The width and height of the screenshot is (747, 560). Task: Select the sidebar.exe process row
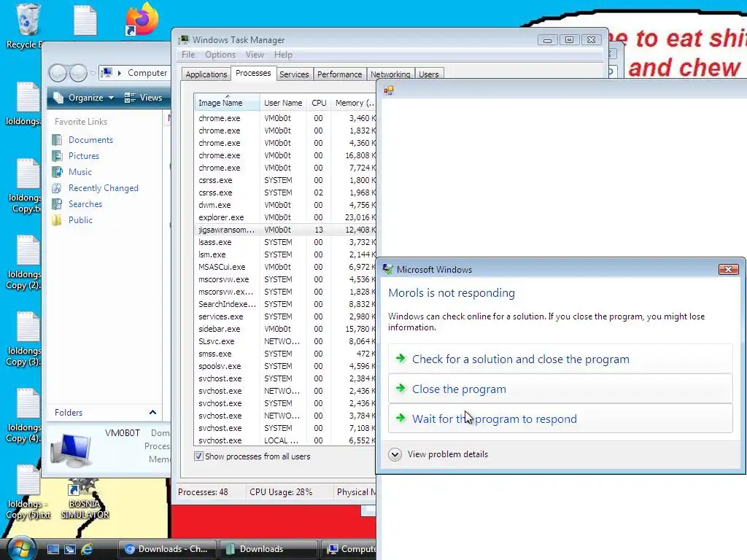[285, 329]
